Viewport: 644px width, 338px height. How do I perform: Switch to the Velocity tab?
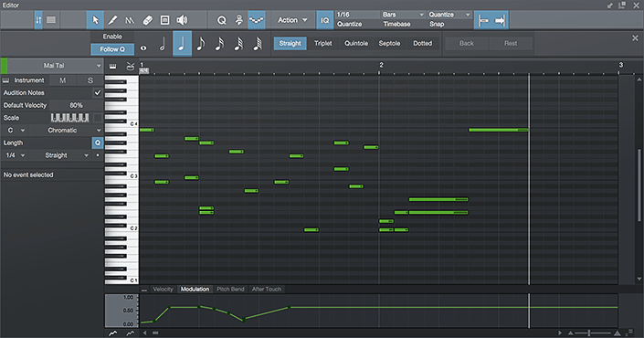pos(163,290)
